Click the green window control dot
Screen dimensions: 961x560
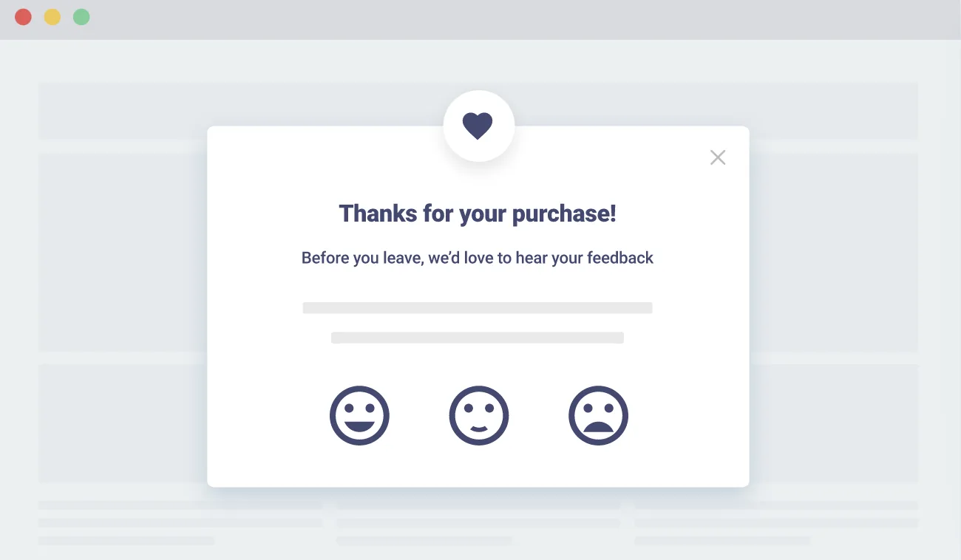tap(81, 17)
